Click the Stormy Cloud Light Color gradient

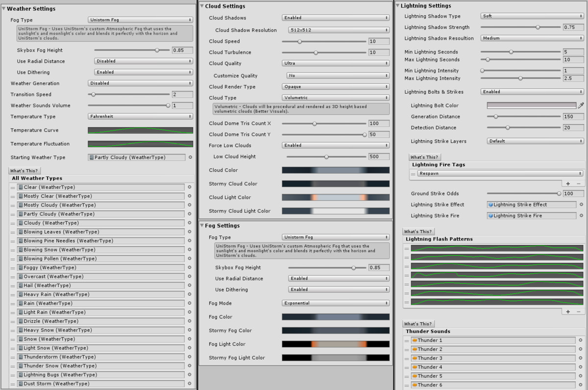pos(336,211)
